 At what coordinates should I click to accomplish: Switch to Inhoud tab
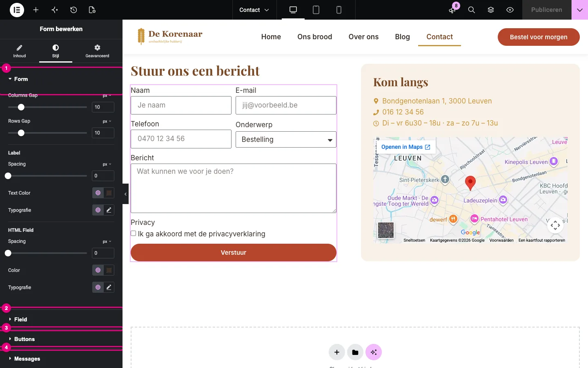tap(19, 51)
